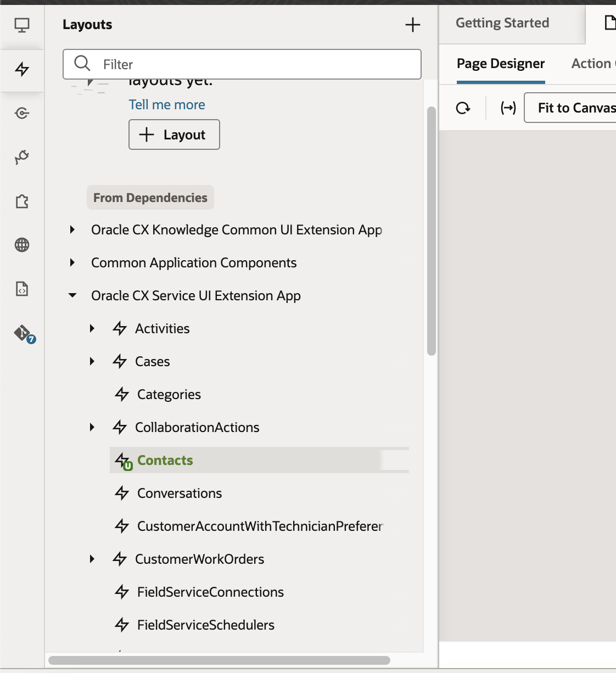
Task: Open the Web Applications monitor icon
Action: pos(22,25)
